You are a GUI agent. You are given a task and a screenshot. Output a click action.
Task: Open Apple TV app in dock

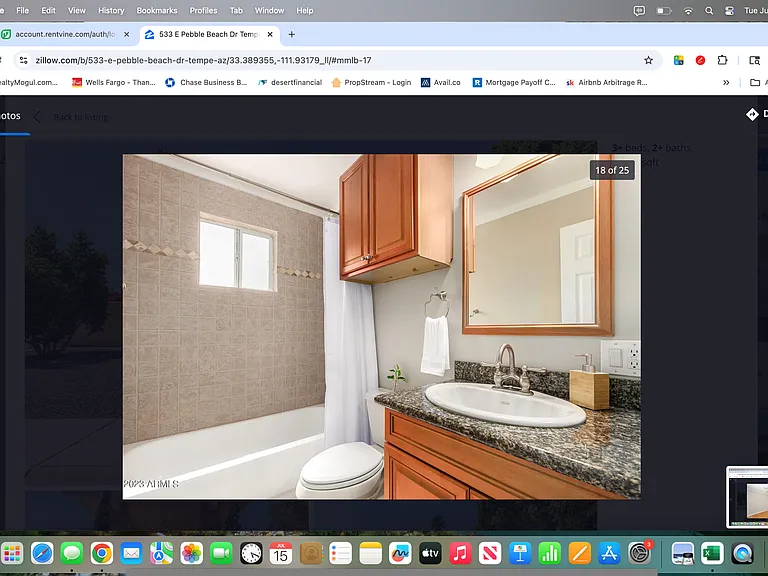[430, 554]
